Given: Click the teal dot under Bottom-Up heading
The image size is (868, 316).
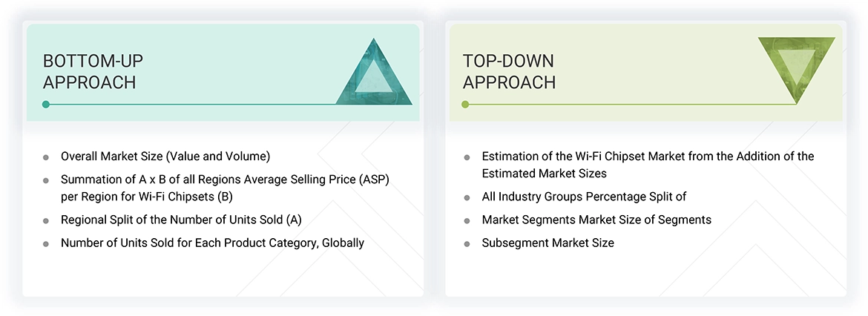Looking at the screenshot, I should [x=46, y=105].
